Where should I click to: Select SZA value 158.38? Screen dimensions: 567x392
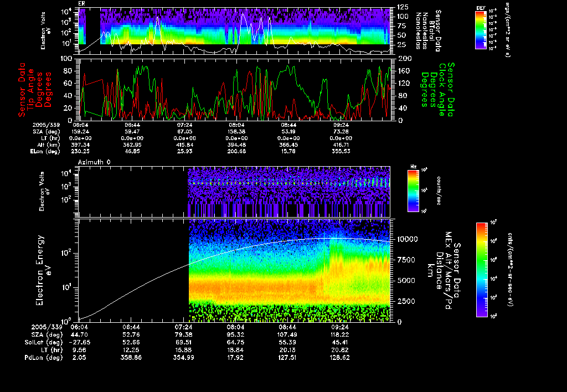[x=237, y=132]
